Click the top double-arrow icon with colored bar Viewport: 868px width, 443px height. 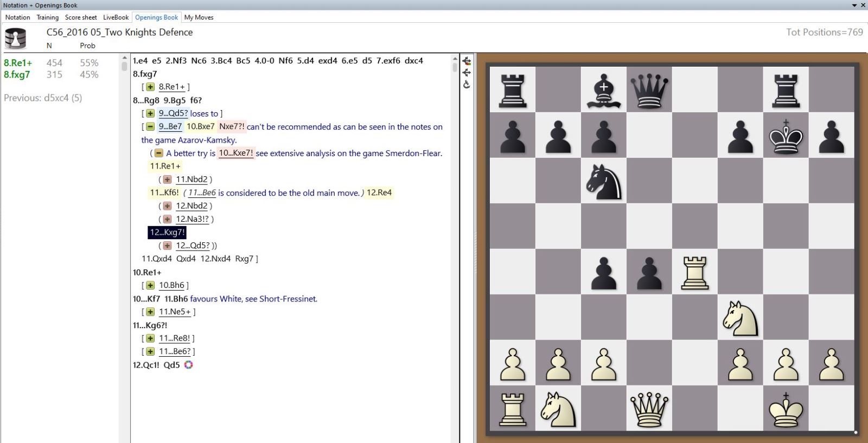pyautogui.click(x=467, y=61)
